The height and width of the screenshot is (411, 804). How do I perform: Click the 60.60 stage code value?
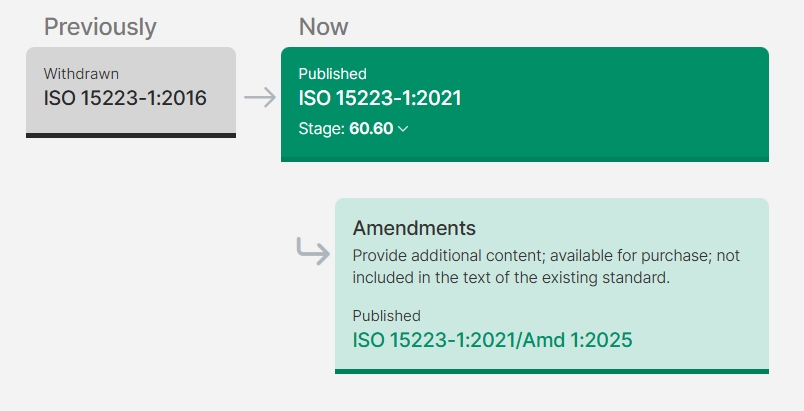371,129
